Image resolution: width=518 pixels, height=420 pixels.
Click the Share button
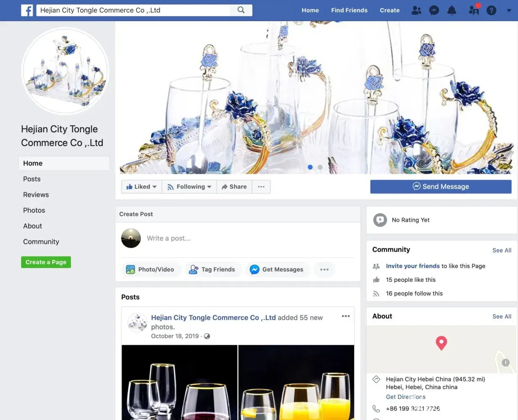(234, 186)
